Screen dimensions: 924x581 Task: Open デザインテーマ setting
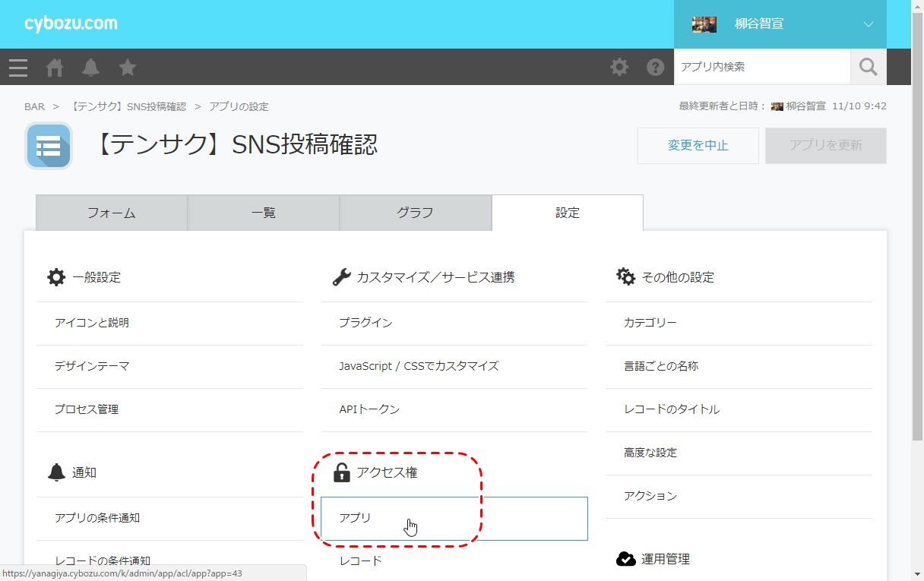click(169, 366)
